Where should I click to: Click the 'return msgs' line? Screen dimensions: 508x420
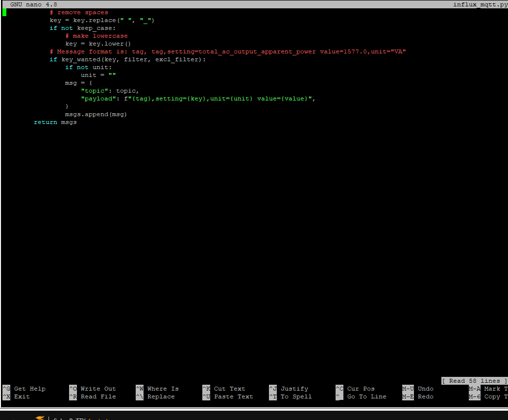[x=55, y=122]
